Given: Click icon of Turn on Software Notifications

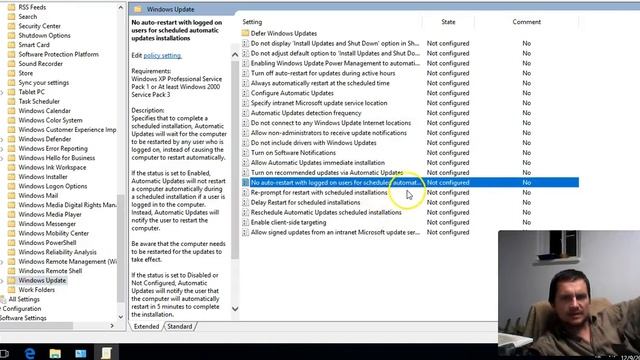Looking at the screenshot, I should pyautogui.click(x=245, y=153).
